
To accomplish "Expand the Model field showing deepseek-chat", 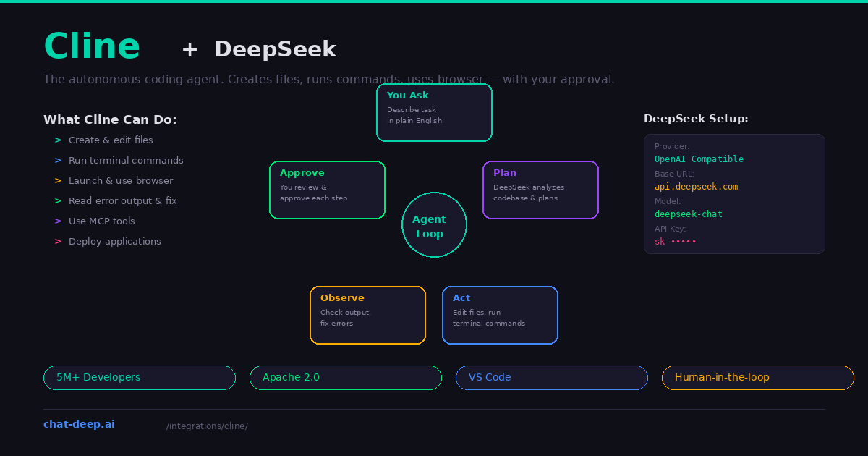I will (688, 214).
